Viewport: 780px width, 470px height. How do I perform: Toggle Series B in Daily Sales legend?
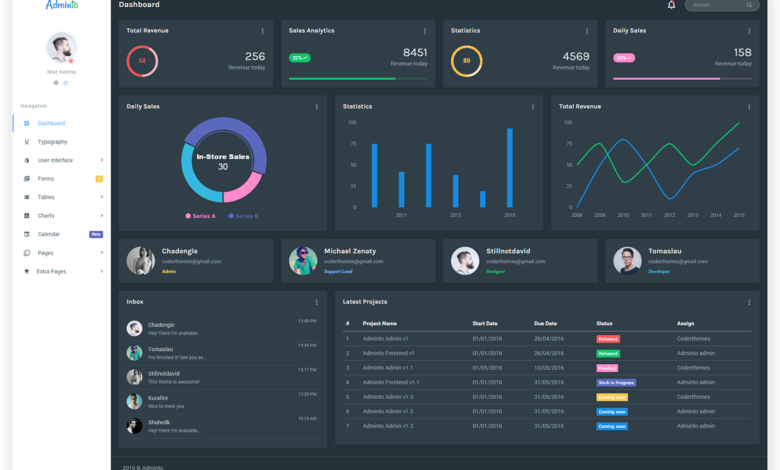click(x=243, y=216)
